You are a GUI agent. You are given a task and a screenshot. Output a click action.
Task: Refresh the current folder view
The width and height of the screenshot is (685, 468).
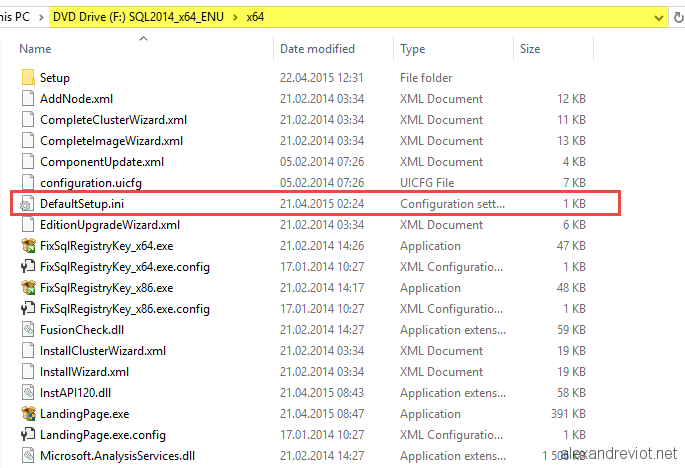pyautogui.click(x=678, y=17)
